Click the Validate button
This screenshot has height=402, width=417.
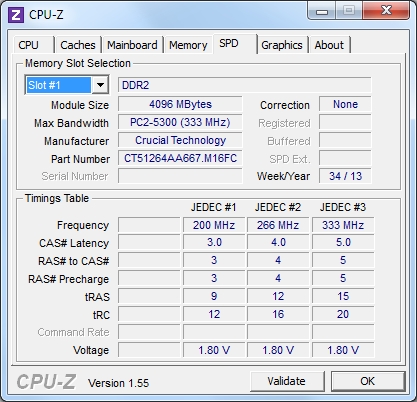287,381
